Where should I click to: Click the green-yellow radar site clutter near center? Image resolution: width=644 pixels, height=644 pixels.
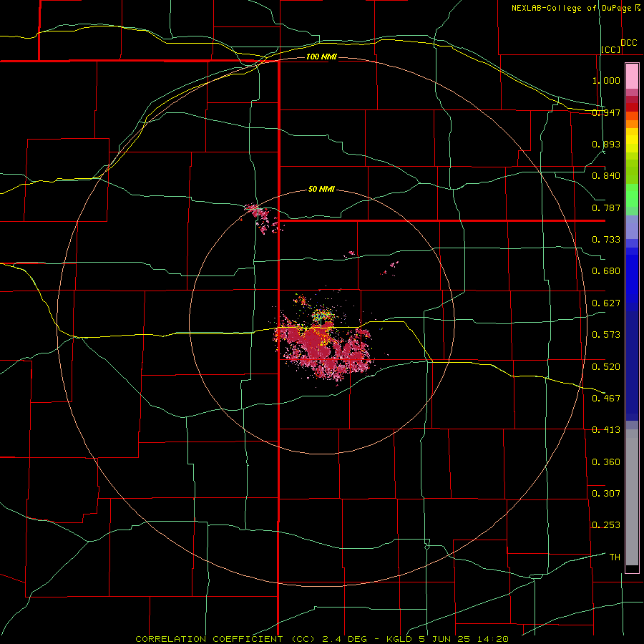tap(322, 316)
